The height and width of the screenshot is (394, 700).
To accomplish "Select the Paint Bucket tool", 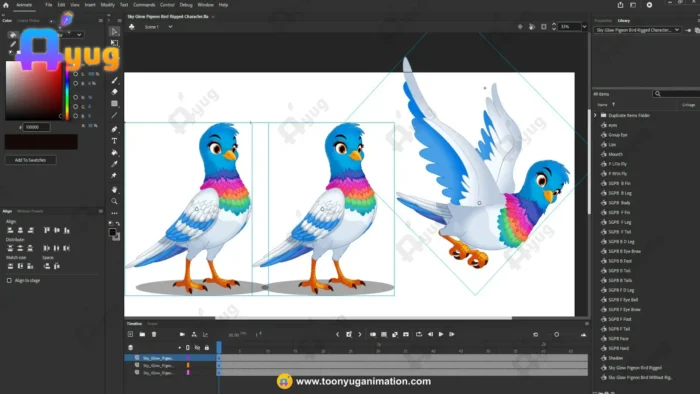I will click(114, 153).
